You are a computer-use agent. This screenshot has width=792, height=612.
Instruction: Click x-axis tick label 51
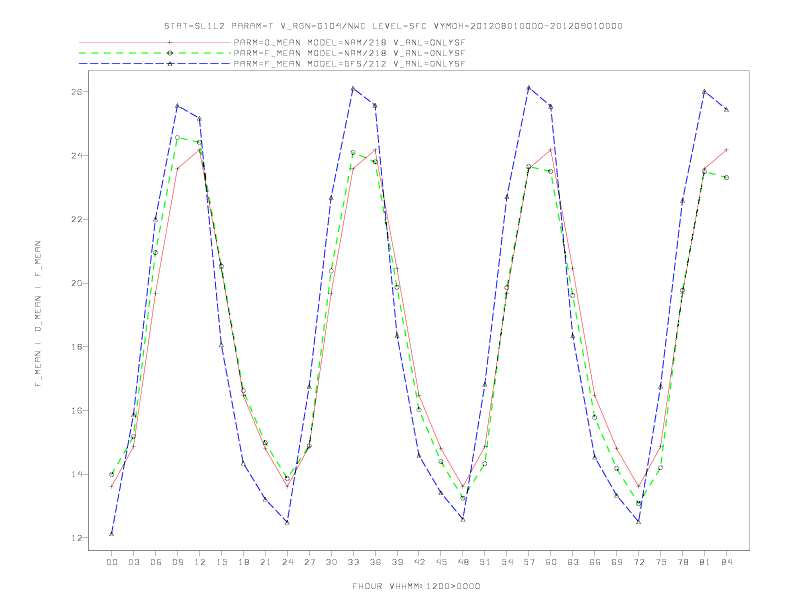[485, 562]
